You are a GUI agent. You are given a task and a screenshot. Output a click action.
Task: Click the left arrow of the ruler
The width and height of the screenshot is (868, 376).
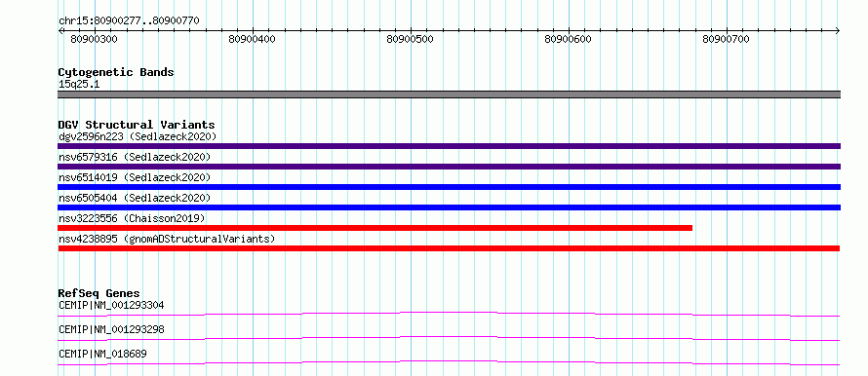tap(60, 30)
